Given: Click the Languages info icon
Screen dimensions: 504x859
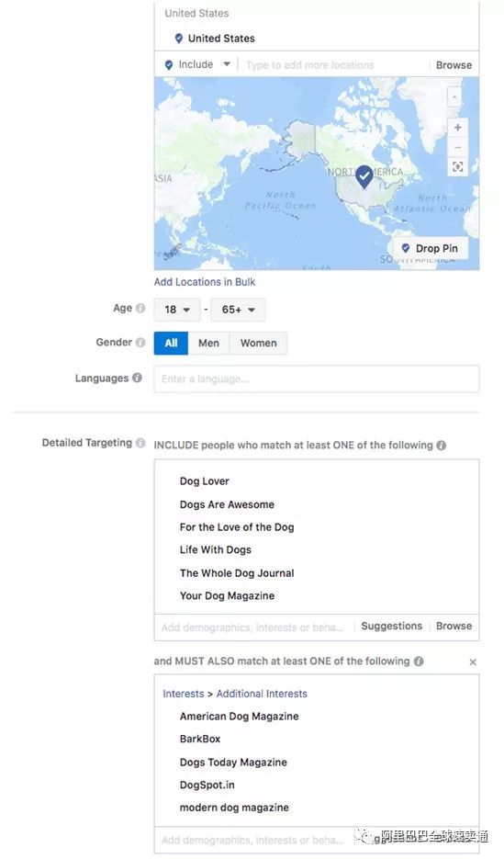Looking at the screenshot, I should [138, 378].
